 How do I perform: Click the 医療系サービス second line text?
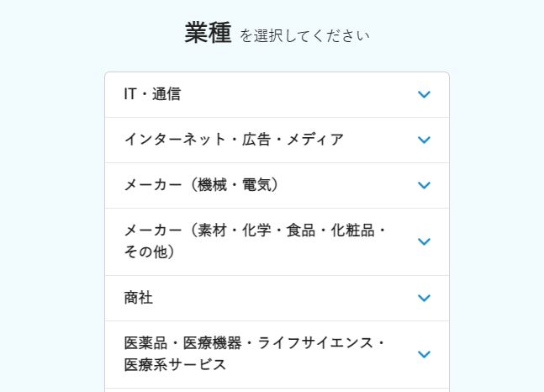pyautogui.click(x=175, y=365)
